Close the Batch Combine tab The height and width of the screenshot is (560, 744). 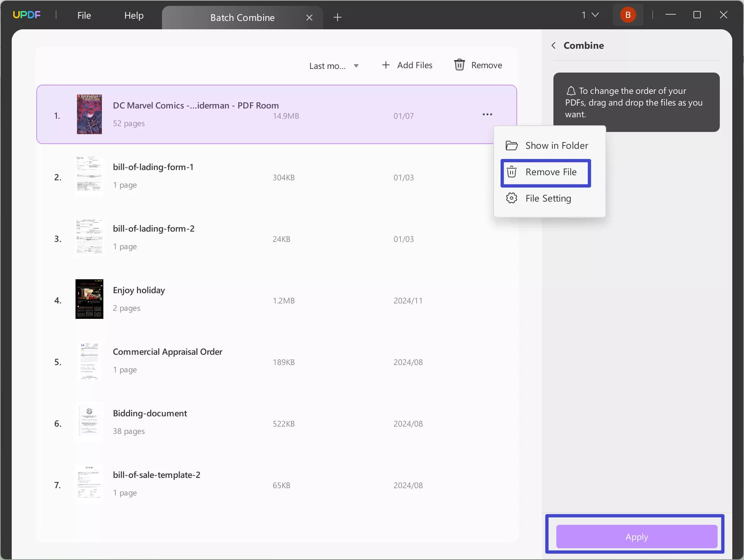click(309, 18)
